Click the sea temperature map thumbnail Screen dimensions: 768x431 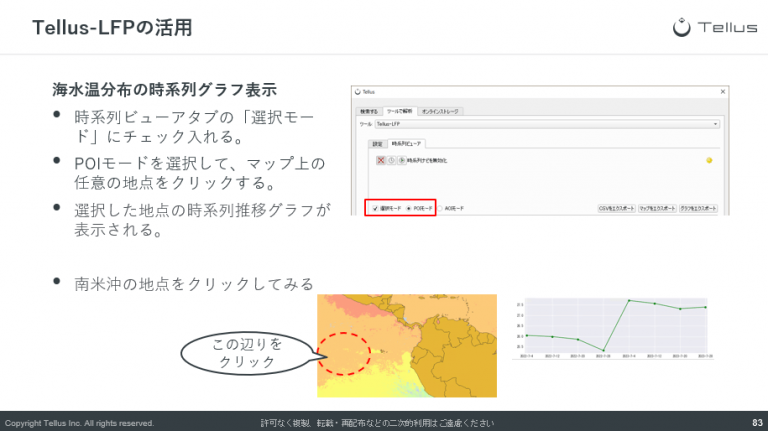pos(407,345)
